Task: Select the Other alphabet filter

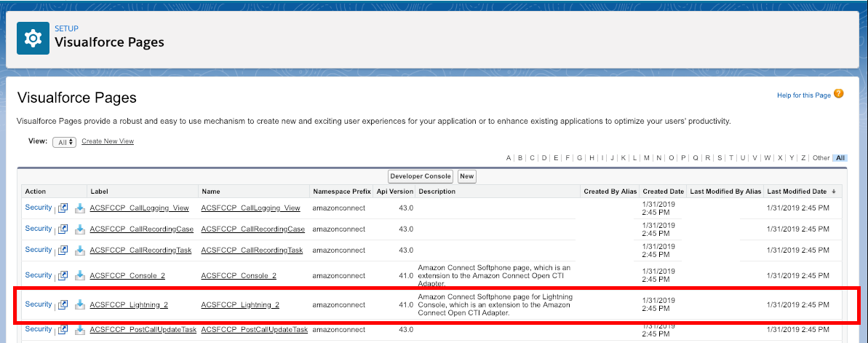Action: 821,158
